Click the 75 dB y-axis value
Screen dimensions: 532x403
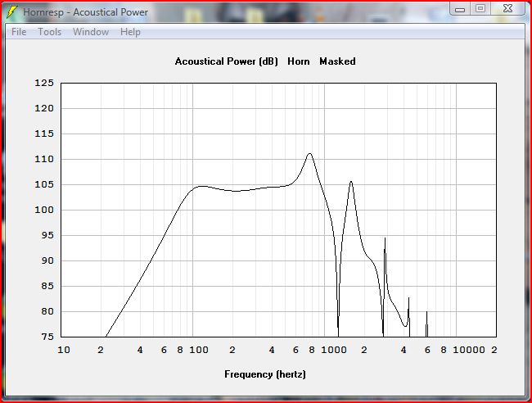[47, 337]
